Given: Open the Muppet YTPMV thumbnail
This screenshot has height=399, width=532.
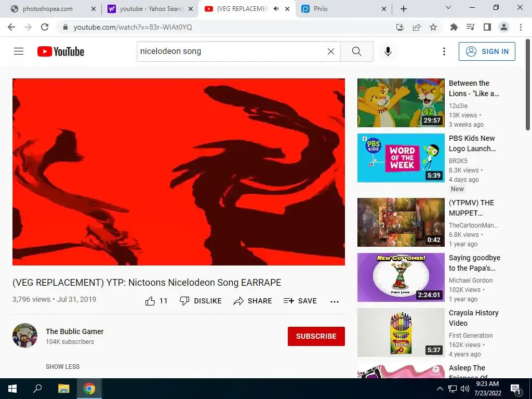Looking at the screenshot, I should [401, 222].
